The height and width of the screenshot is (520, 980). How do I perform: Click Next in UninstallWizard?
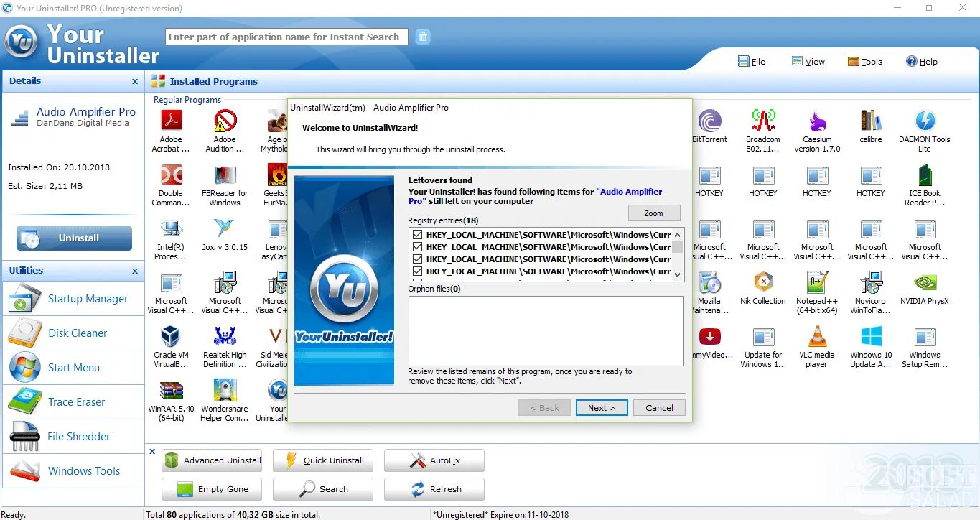coord(602,408)
